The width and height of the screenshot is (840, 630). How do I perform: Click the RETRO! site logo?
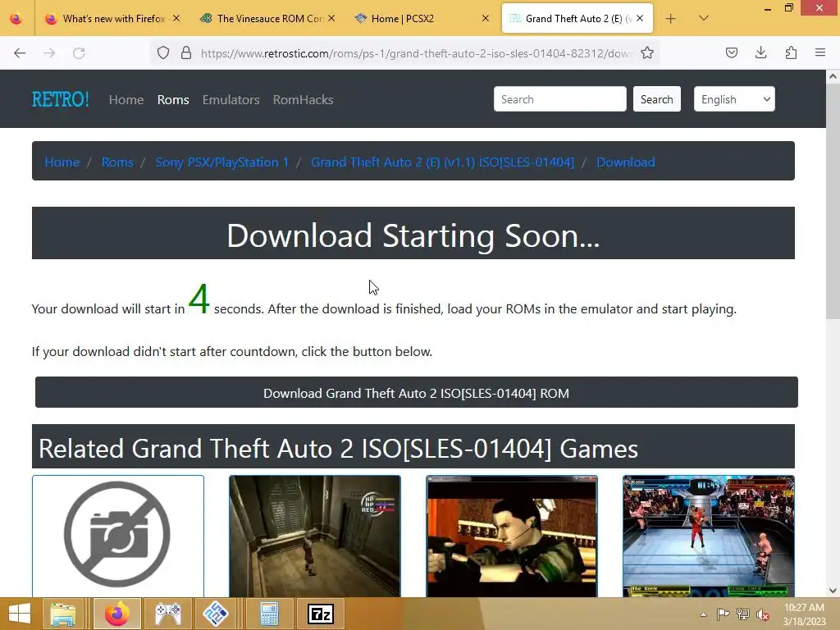click(x=60, y=99)
